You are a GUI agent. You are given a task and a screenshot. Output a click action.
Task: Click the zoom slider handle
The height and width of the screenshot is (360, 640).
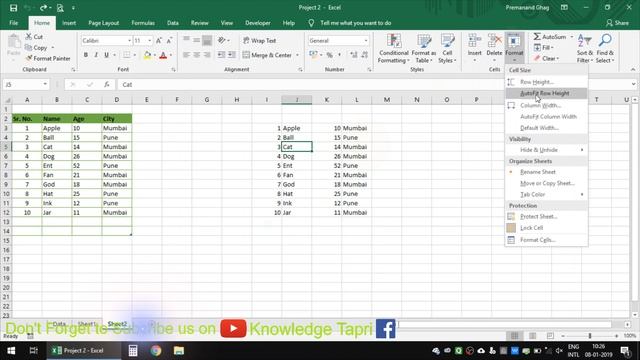(x=589, y=336)
